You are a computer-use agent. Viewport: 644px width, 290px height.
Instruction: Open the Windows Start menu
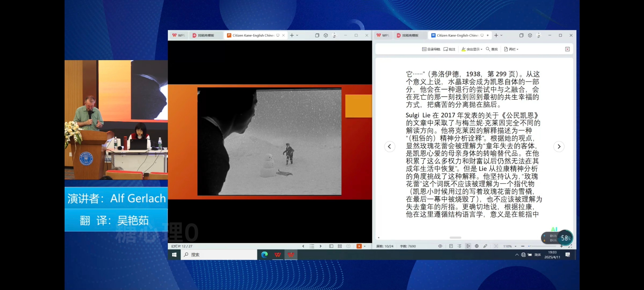tap(174, 255)
